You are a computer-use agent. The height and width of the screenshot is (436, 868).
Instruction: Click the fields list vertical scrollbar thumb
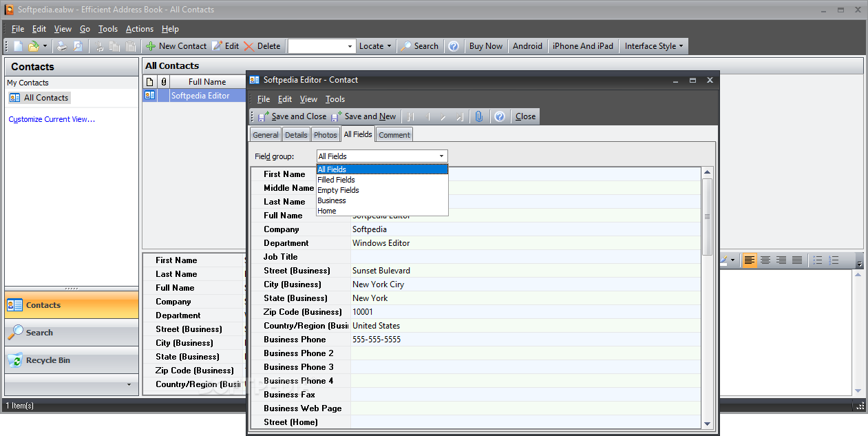click(707, 216)
